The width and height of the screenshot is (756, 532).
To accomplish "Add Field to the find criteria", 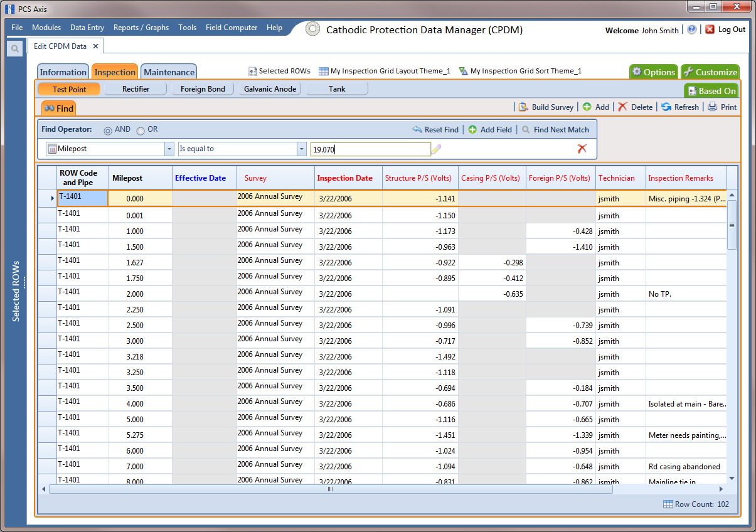I will (x=472, y=130).
